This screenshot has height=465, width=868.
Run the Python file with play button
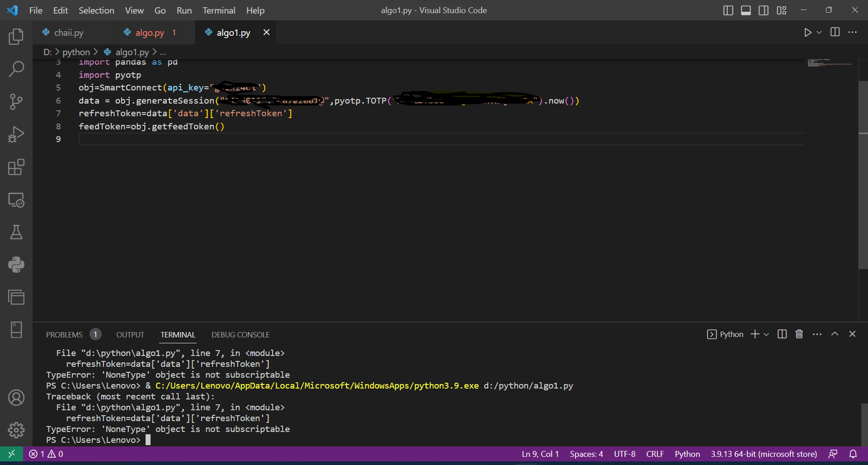click(807, 33)
